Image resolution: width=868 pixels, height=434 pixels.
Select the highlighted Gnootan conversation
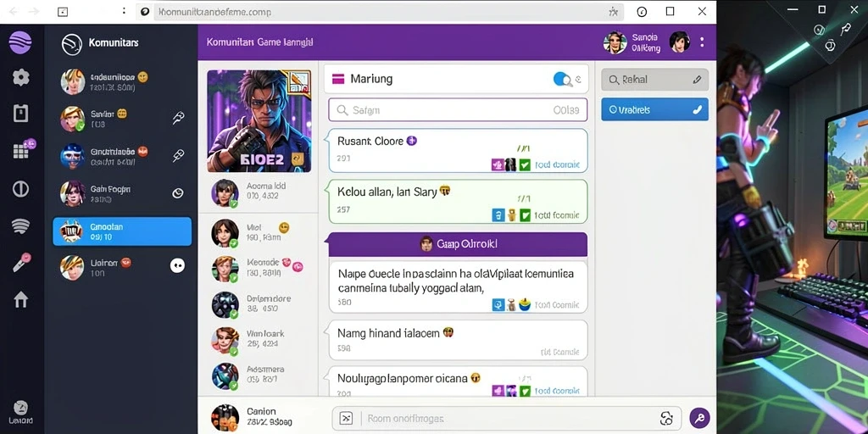tap(122, 231)
